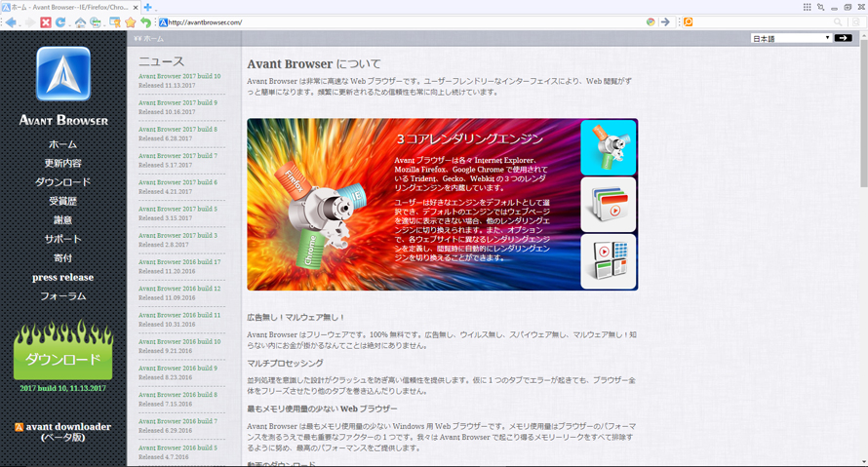Click the orange search engine icon

(689, 22)
